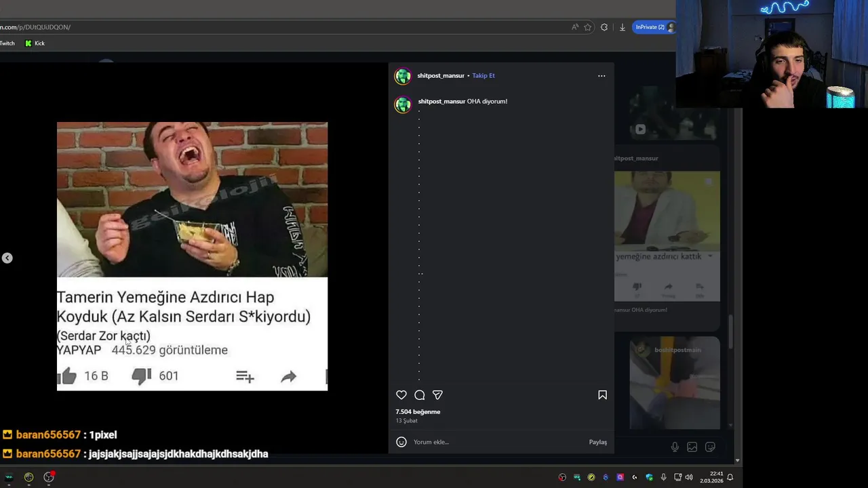Click the blue diamond tray icon
The height and width of the screenshot is (488, 868).
click(x=606, y=477)
